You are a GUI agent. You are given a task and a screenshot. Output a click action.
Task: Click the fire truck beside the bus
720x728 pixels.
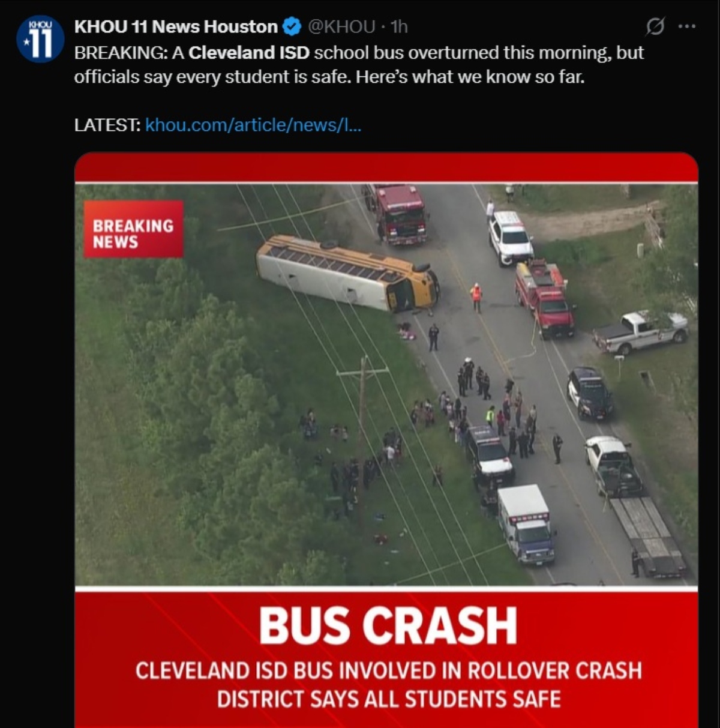coord(396,213)
